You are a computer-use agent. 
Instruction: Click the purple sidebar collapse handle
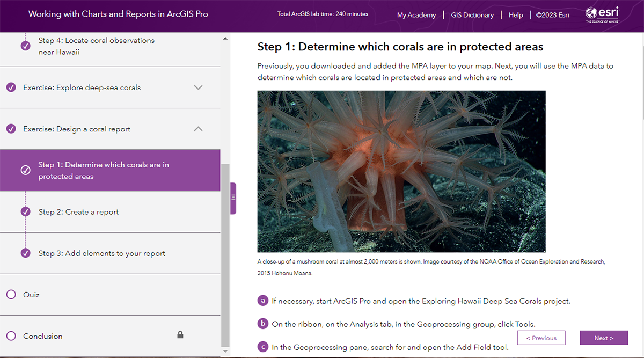point(232,197)
